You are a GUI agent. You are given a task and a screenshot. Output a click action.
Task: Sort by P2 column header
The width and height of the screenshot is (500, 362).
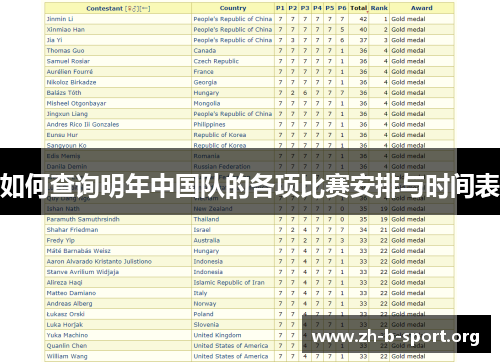coord(292,8)
